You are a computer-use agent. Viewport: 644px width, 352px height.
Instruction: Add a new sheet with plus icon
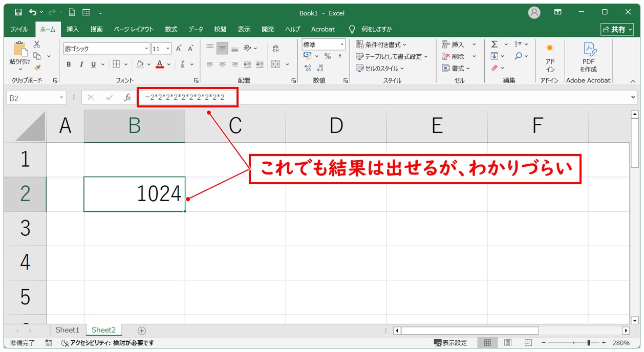click(x=142, y=331)
